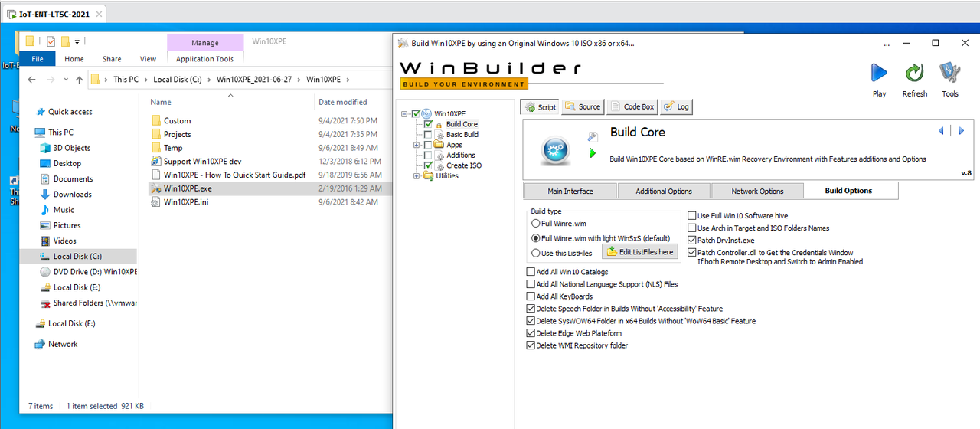980x429 pixels.
Task: Switch to Network Options tab
Action: pyautogui.click(x=758, y=191)
